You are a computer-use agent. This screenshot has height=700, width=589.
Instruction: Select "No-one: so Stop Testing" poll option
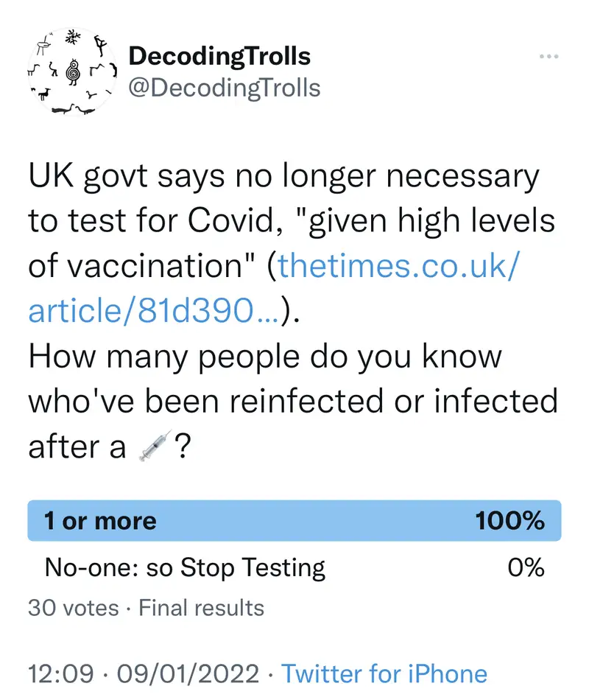(185, 567)
